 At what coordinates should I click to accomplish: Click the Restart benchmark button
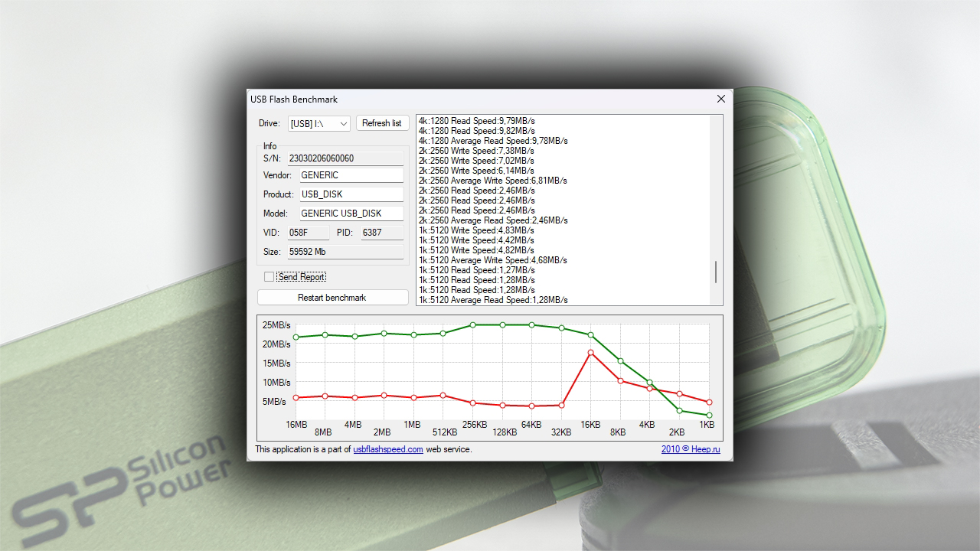tap(332, 298)
